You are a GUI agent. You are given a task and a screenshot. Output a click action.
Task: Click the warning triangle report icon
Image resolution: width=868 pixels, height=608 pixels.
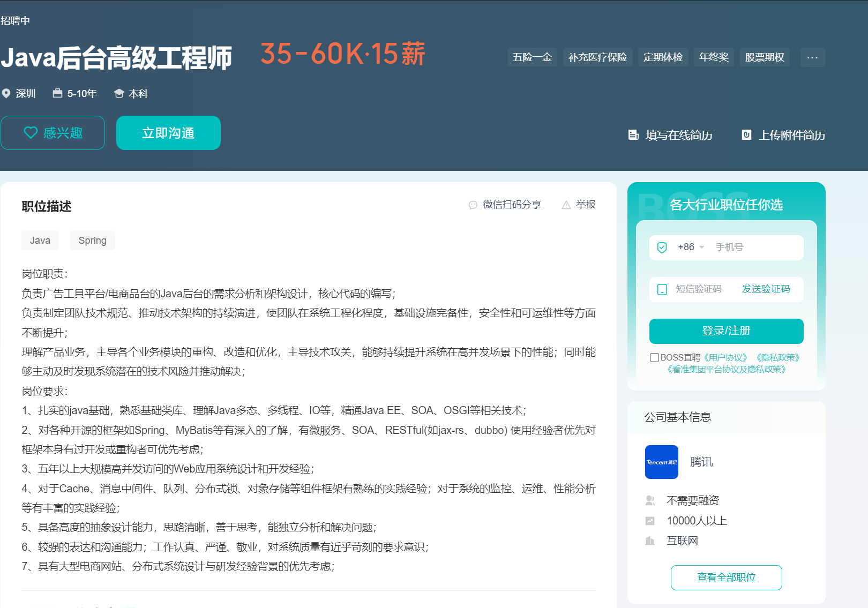[x=566, y=205]
